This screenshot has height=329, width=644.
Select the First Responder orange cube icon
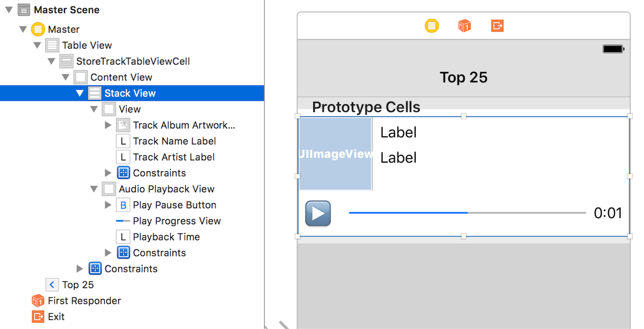click(38, 300)
